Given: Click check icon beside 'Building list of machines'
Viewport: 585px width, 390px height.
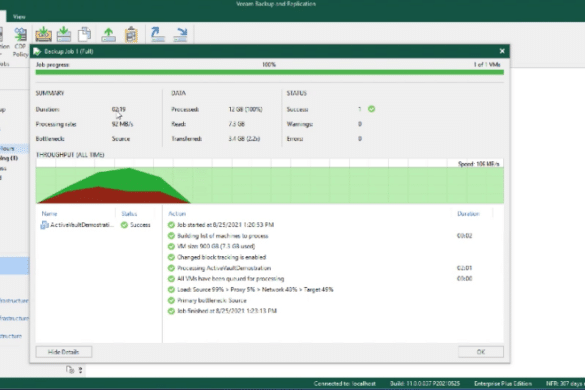Looking at the screenshot, I should [171, 235].
